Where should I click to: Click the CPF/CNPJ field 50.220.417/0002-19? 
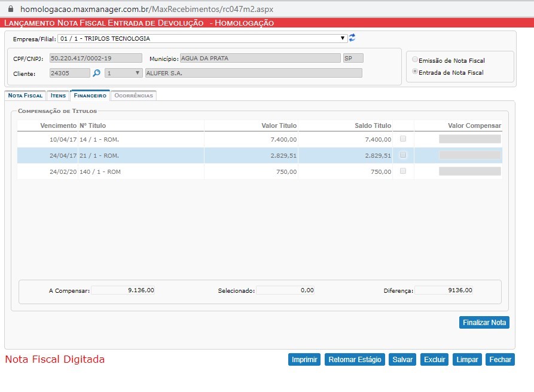point(96,58)
